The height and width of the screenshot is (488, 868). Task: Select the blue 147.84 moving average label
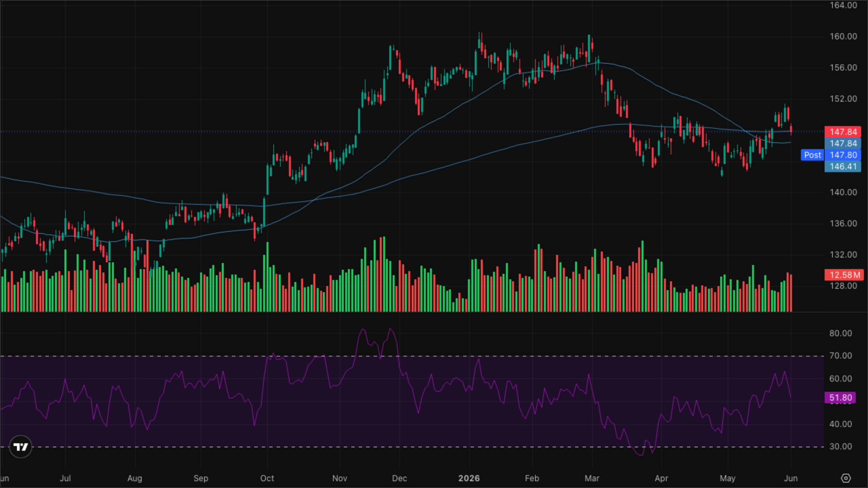(x=843, y=143)
